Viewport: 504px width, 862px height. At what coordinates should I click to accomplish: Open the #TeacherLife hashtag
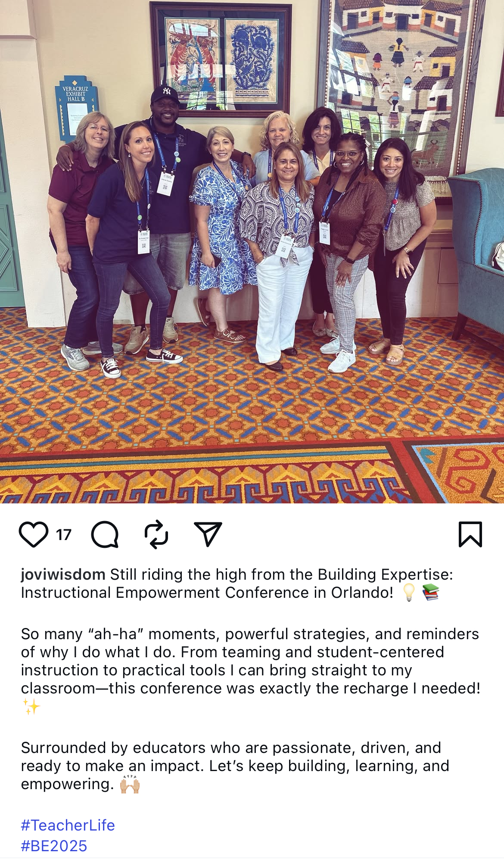tap(68, 825)
